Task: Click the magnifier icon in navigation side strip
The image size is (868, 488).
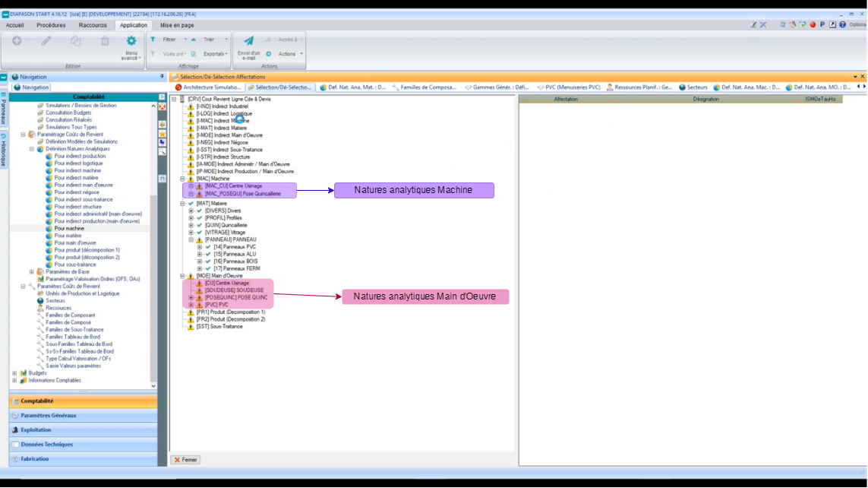Action: 163,151
